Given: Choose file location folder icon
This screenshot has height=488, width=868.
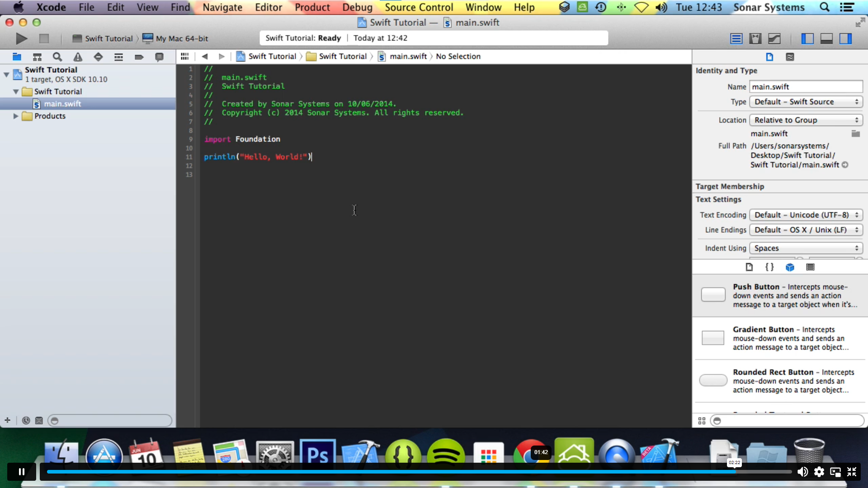Looking at the screenshot, I should (x=855, y=133).
